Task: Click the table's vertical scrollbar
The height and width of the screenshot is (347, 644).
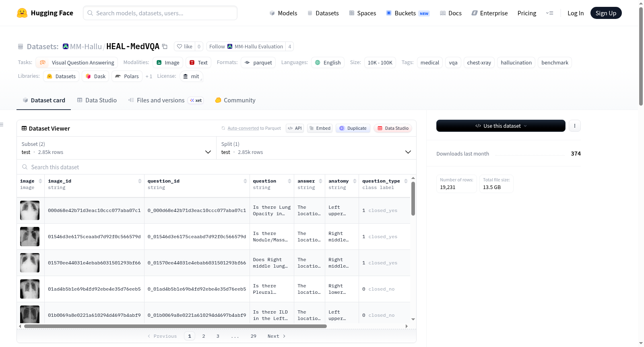Action: click(413, 198)
